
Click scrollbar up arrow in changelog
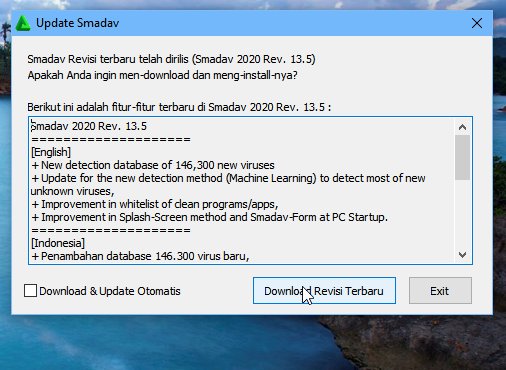462,127
